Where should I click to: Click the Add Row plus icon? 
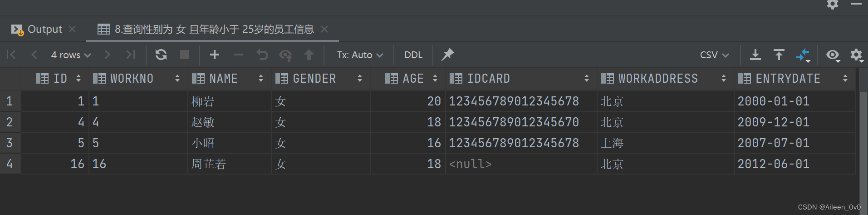tap(215, 55)
